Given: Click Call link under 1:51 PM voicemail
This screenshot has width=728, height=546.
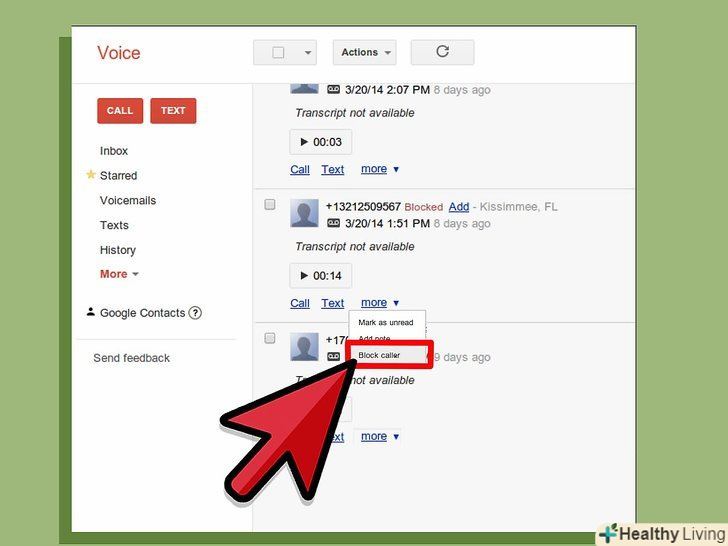Looking at the screenshot, I should point(300,303).
